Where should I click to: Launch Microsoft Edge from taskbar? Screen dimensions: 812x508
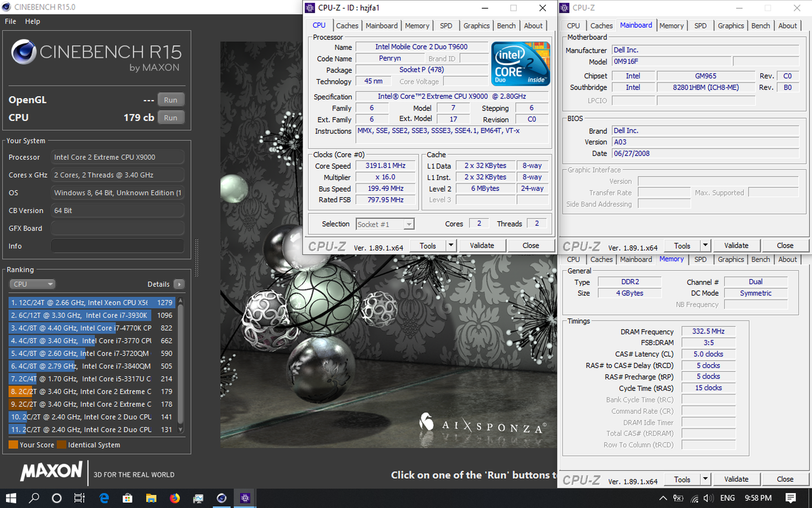(x=104, y=498)
